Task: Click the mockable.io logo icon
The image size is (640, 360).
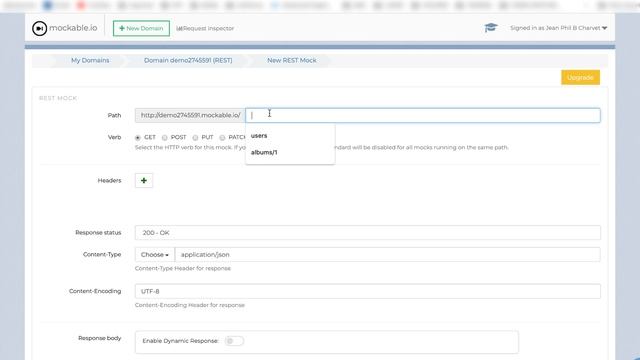Action: coord(40,28)
